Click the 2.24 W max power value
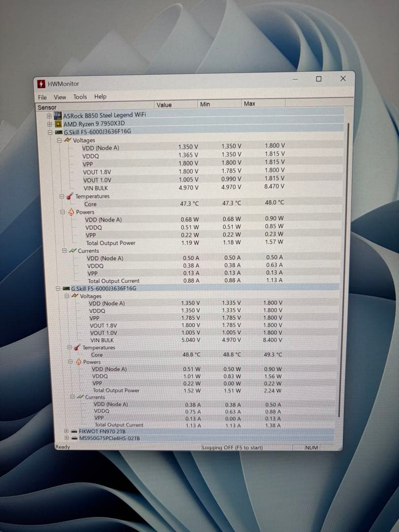This screenshot has height=532, width=399. pyautogui.click(x=273, y=391)
